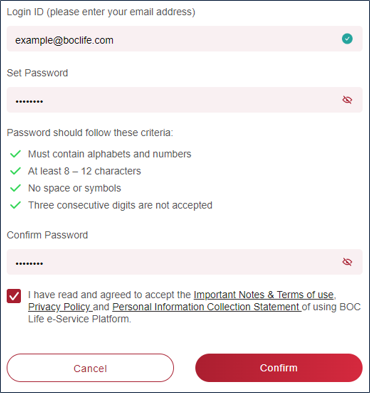Screen dimensions: 370x393
Task: Focus the Login ID email field
Action: (184, 39)
